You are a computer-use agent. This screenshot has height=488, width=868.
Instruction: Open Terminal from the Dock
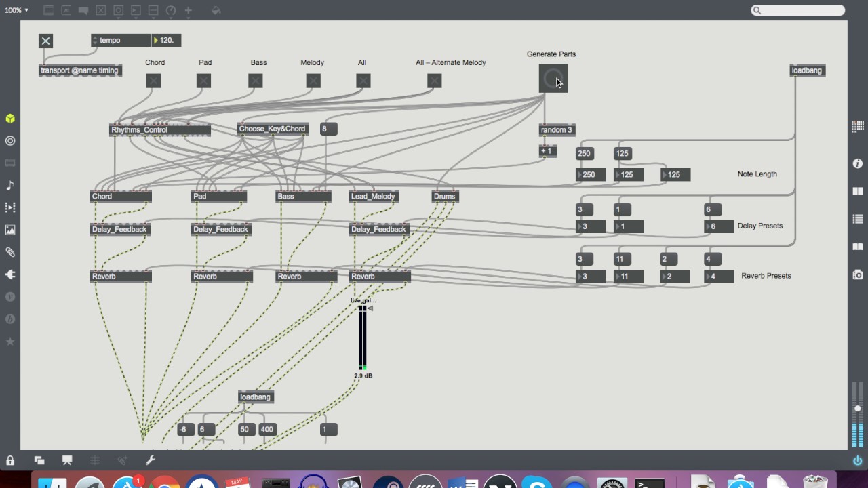tap(649, 482)
